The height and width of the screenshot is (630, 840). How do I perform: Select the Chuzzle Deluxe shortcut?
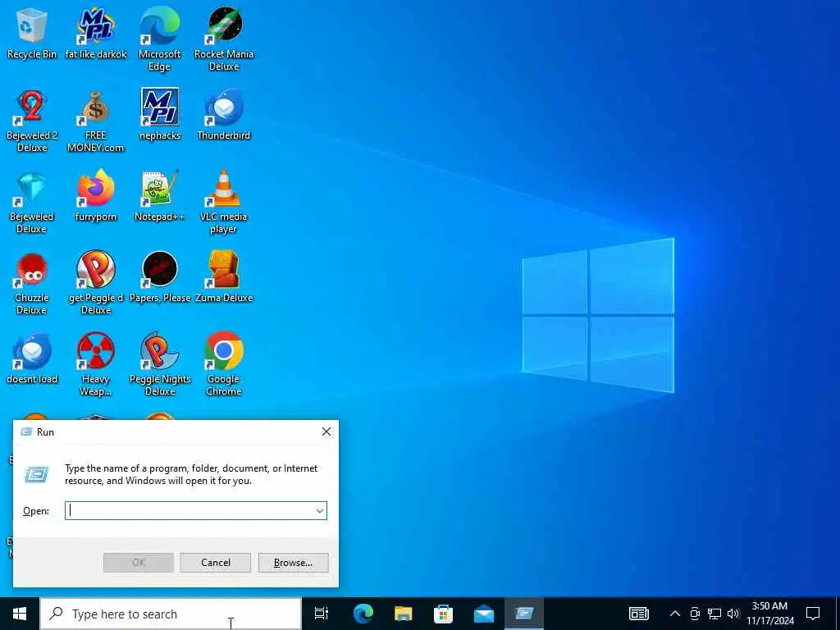click(32, 284)
